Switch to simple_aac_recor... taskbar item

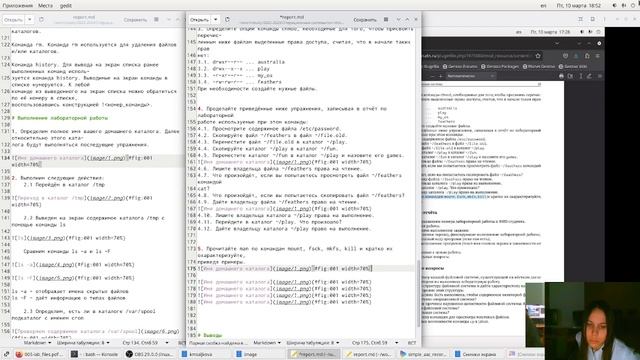tap(423, 354)
